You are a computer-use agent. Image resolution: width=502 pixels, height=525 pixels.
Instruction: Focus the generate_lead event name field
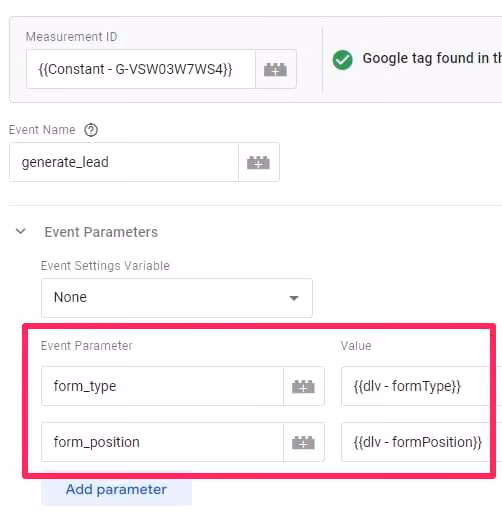pos(124,162)
